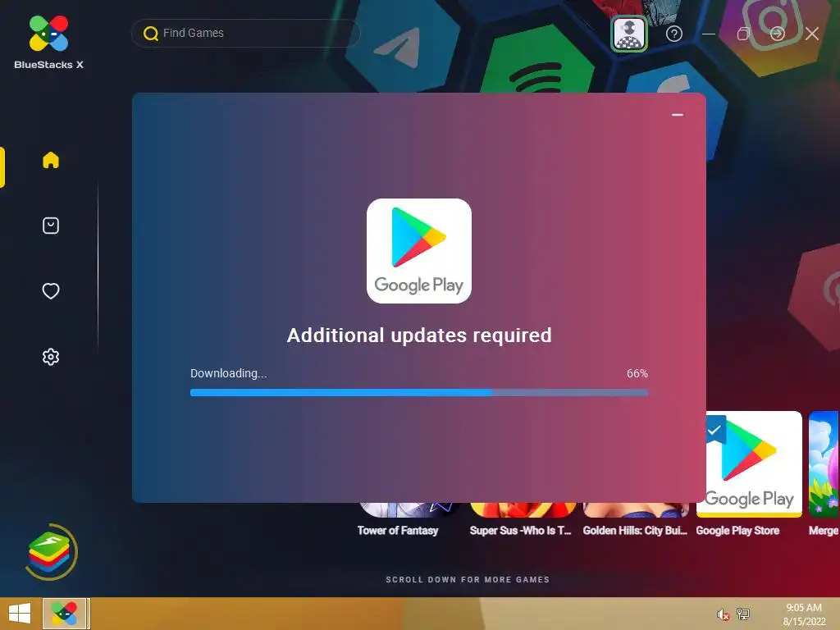Viewport: 840px width, 630px height.
Task: Click the Additional updates required heading
Action: click(419, 336)
